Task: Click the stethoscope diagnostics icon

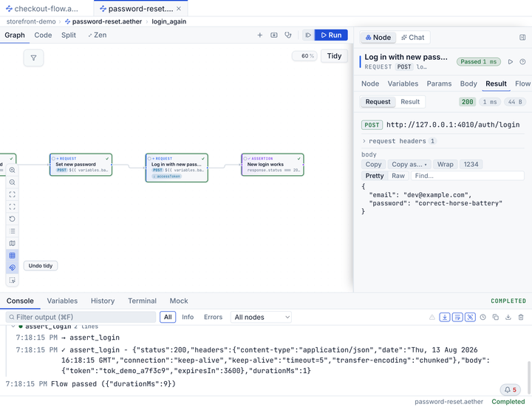Action: click(288, 35)
